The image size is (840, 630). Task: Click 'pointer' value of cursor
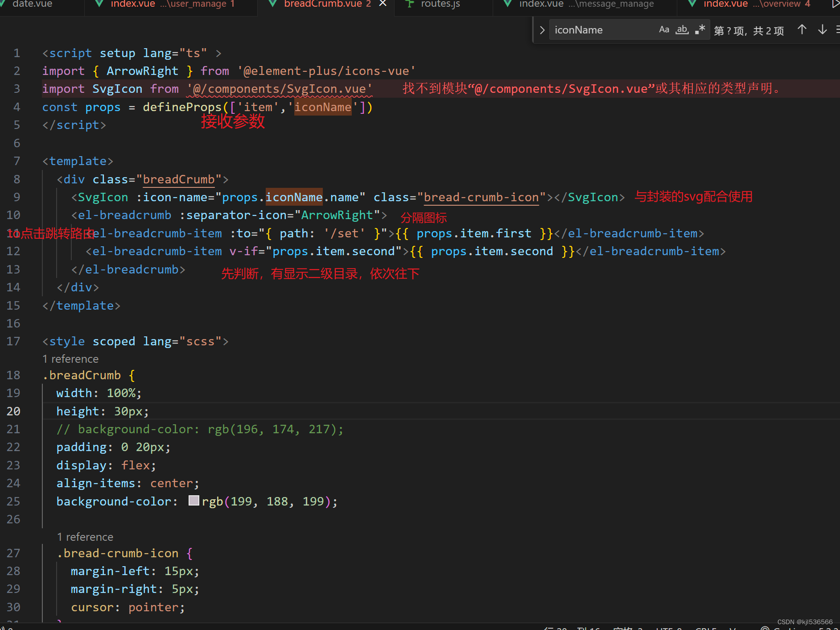point(153,607)
